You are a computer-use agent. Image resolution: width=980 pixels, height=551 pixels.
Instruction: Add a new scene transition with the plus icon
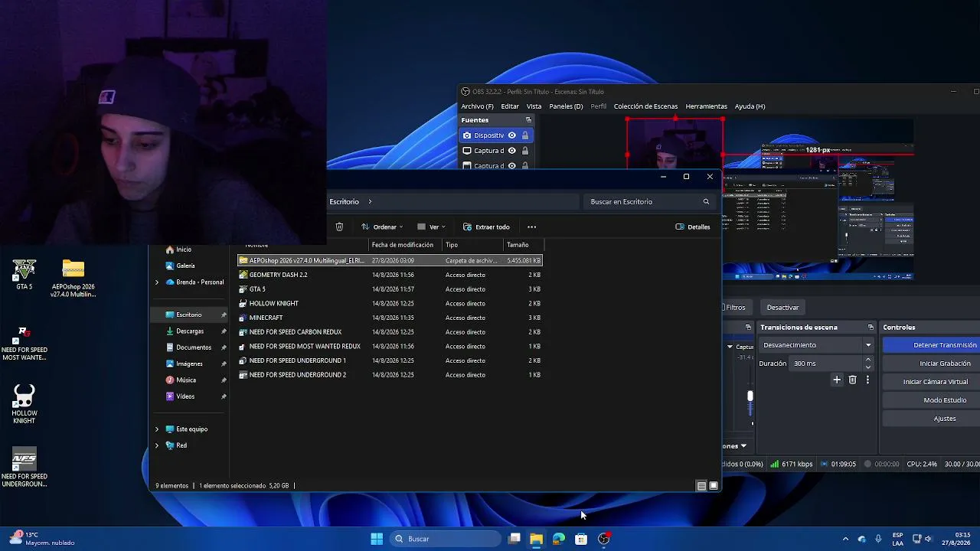(x=837, y=380)
